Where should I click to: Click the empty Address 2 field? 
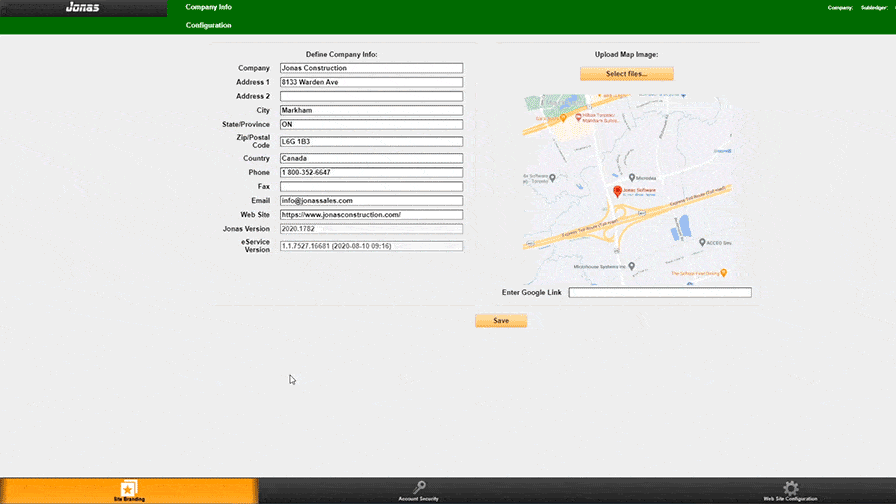[371, 96]
